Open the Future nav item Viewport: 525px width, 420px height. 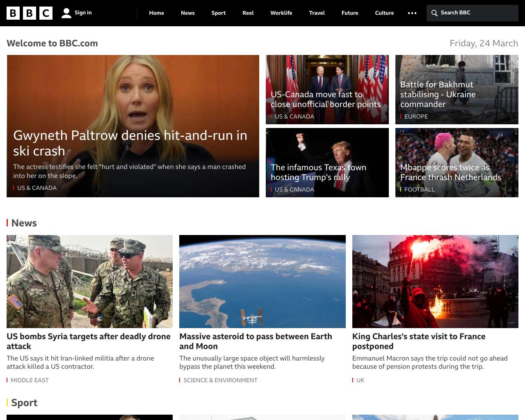click(350, 13)
